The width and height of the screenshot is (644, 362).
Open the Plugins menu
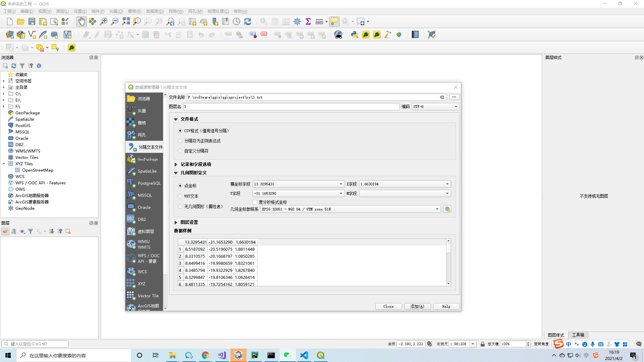pyautogui.click(x=98, y=11)
